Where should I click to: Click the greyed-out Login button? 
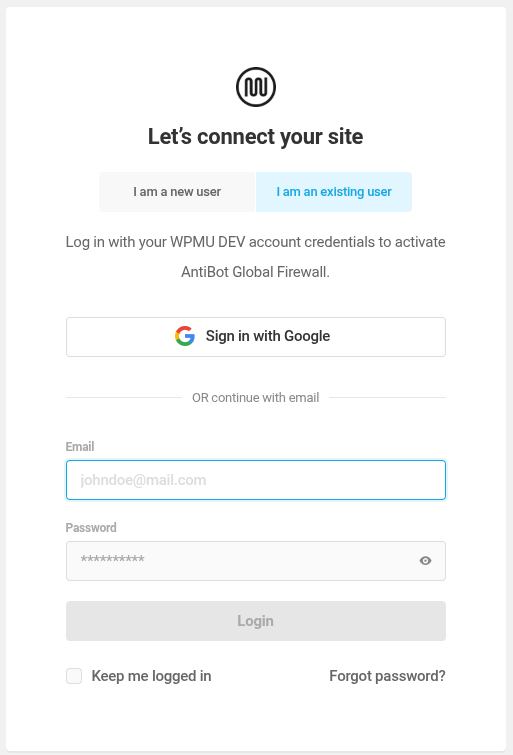pos(256,621)
